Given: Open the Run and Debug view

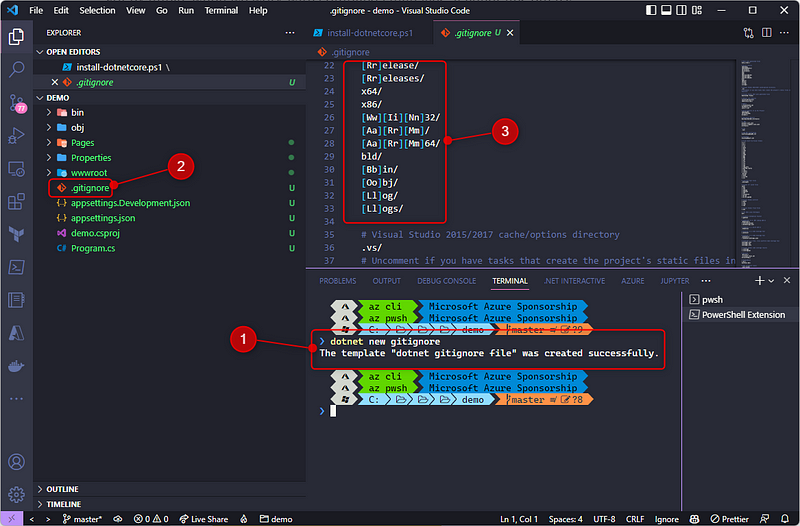Looking at the screenshot, I should 16,136.
